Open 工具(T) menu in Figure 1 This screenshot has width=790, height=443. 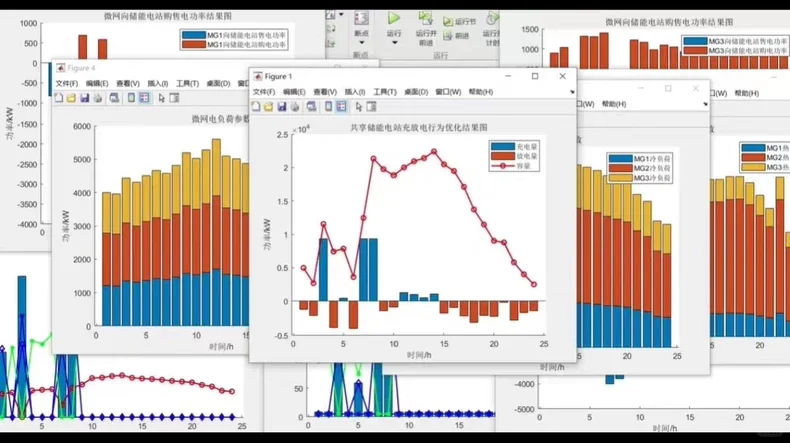coord(384,92)
